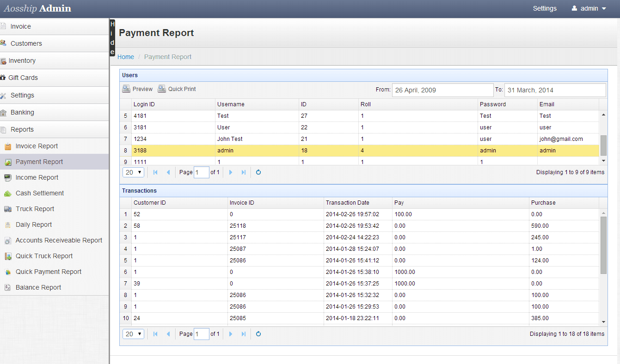Open the Payment Report menu item
620x364 pixels.
[x=54, y=162]
